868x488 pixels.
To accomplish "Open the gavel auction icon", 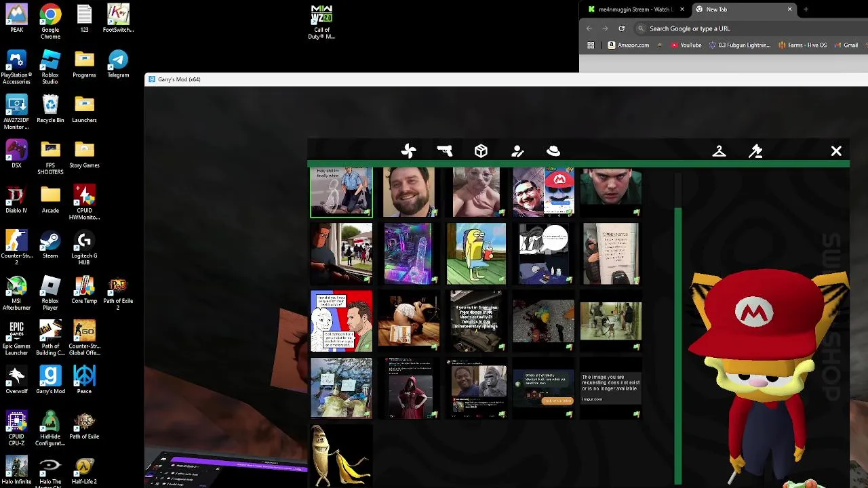I will pyautogui.click(x=755, y=151).
